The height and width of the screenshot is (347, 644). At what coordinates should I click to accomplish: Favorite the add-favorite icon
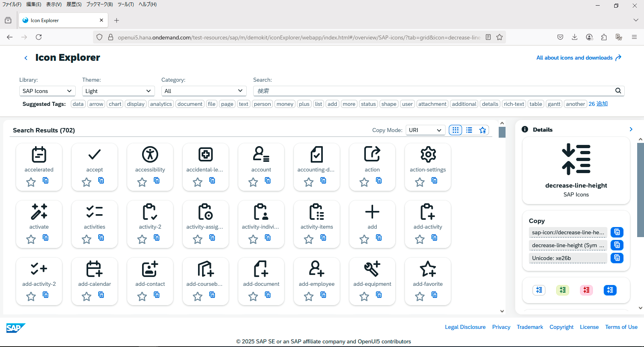(x=420, y=297)
